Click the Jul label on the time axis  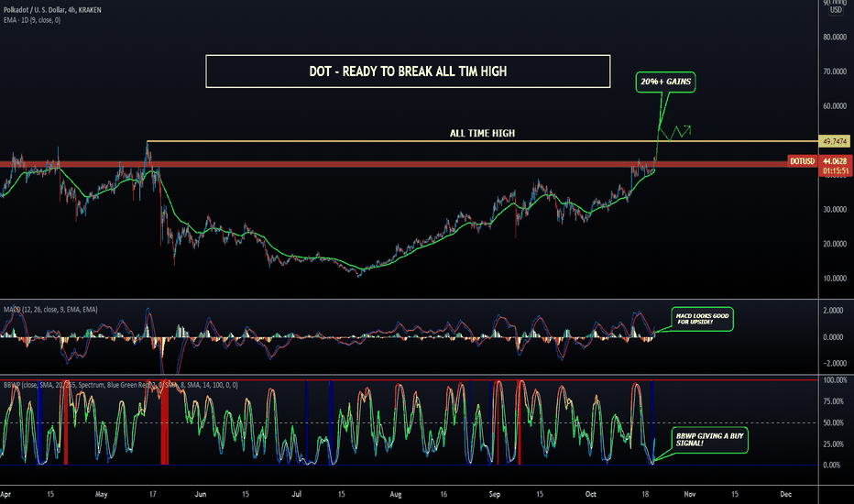click(297, 495)
